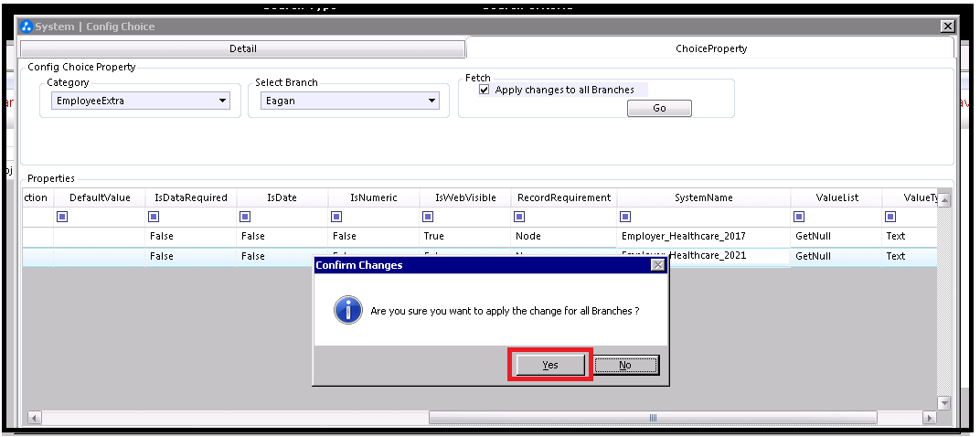980x437 pixels.
Task: Click the RecordRequirement column header
Action: click(x=564, y=197)
